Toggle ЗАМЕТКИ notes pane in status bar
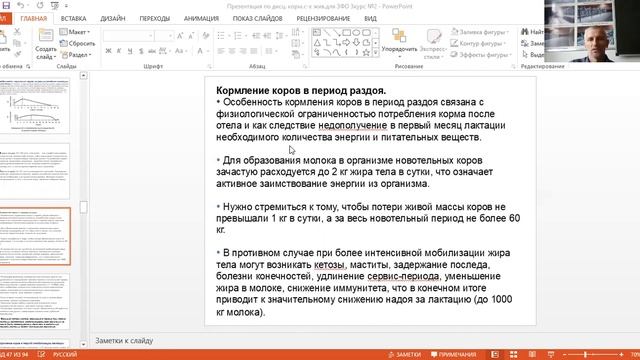 click(404, 355)
